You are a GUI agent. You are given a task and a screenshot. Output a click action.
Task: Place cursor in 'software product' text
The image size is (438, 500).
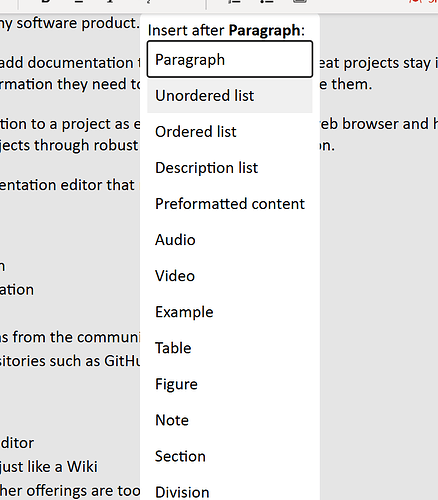coord(77,23)
